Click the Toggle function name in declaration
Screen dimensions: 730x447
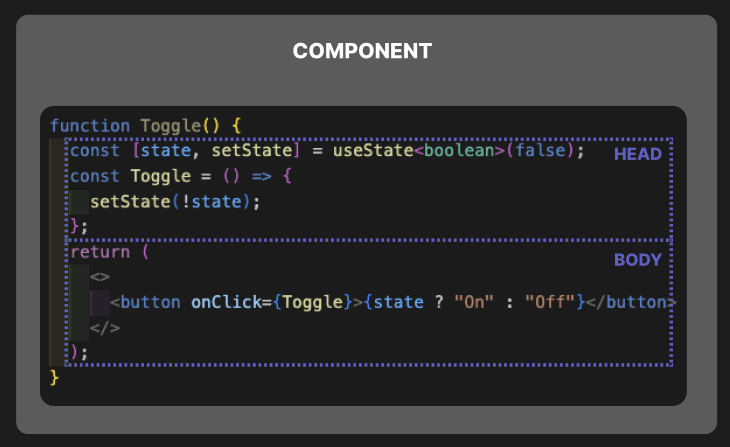[170, 126]
